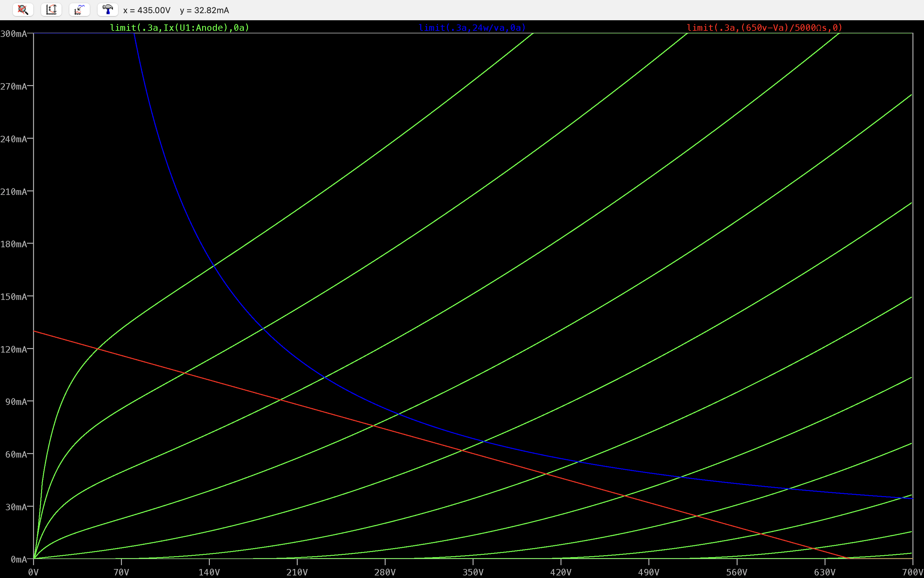Click the 210V horizontal axis label
Image resolution: width=924 pixels, height=578 pixels.
(x=297, y=572)
